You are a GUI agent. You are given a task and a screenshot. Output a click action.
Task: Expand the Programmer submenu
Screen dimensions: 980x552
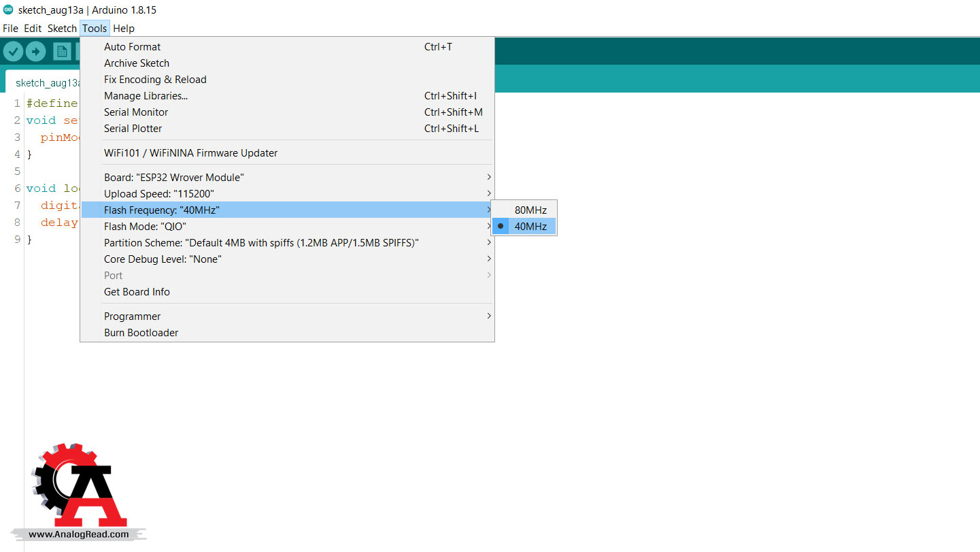(287, 316)
